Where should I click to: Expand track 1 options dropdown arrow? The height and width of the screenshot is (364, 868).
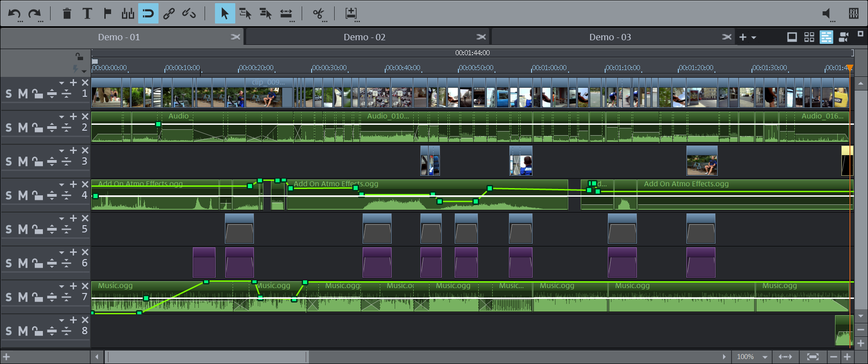61,83
